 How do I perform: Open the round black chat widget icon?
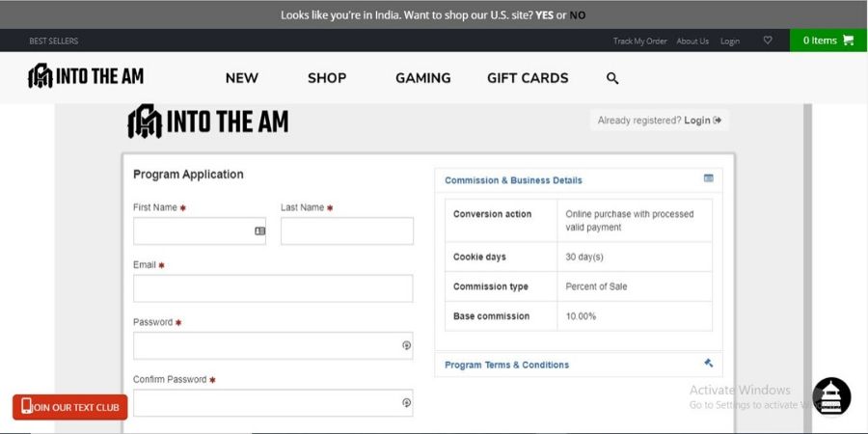pos(831,396)
